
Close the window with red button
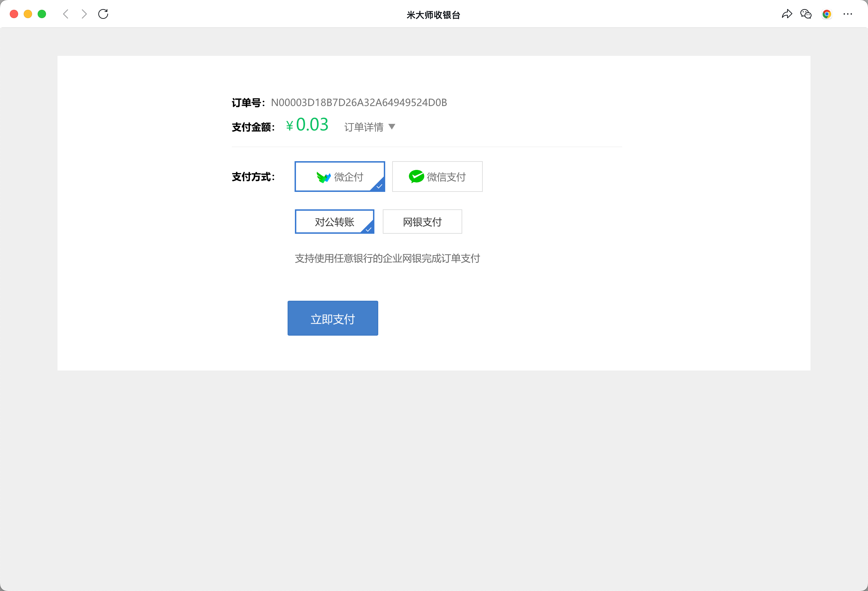click(x=14, y=14)
